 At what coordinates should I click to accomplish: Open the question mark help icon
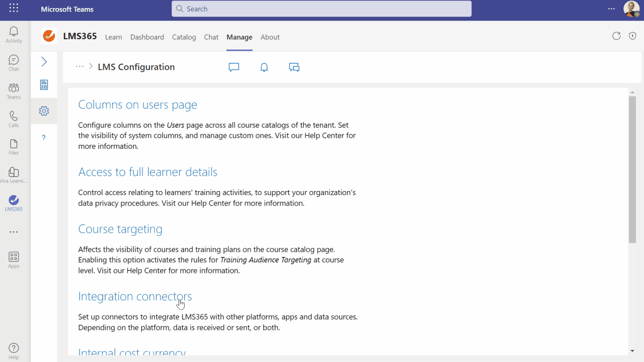[44, 138]
